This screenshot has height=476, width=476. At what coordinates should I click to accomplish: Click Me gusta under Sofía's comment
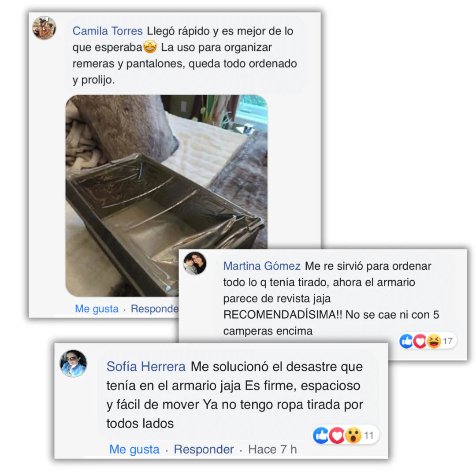[134, 449]
